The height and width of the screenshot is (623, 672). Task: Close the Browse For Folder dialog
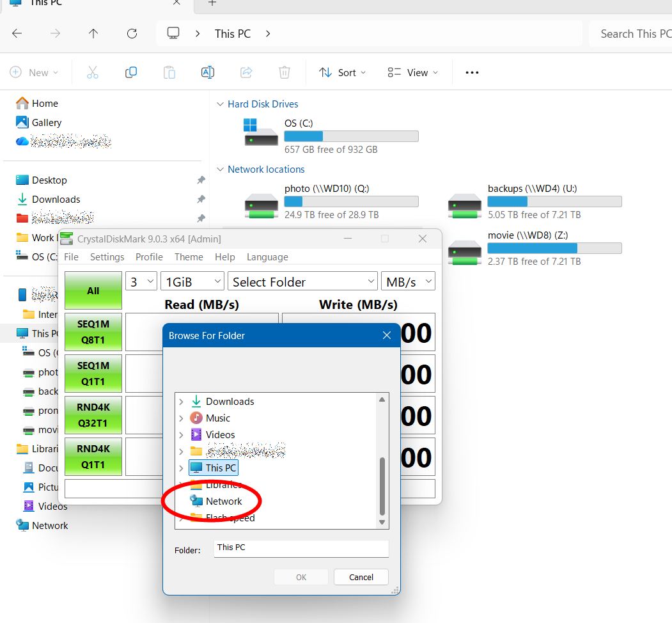(387, 335)
